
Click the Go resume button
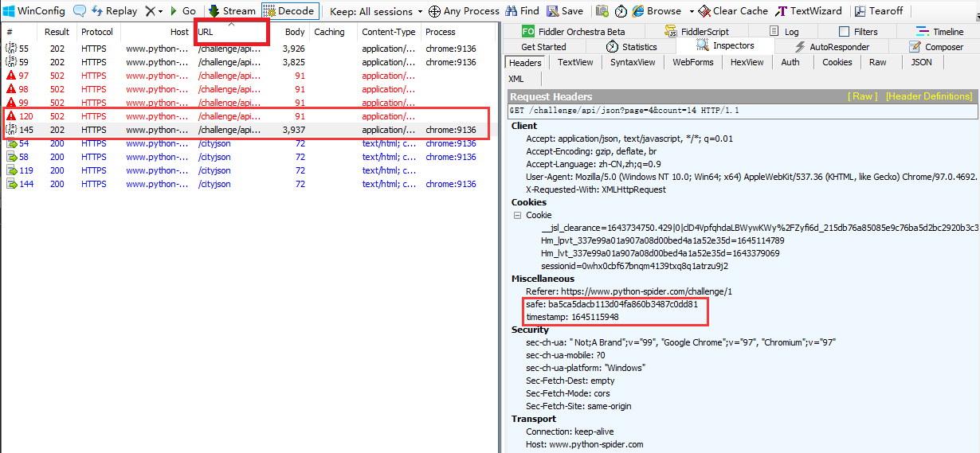(182, 11)
